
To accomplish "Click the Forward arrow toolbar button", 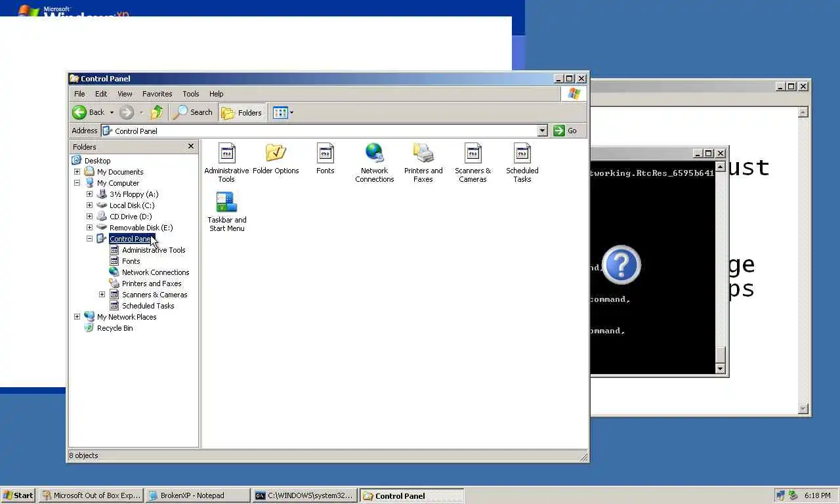I will 127,112.
